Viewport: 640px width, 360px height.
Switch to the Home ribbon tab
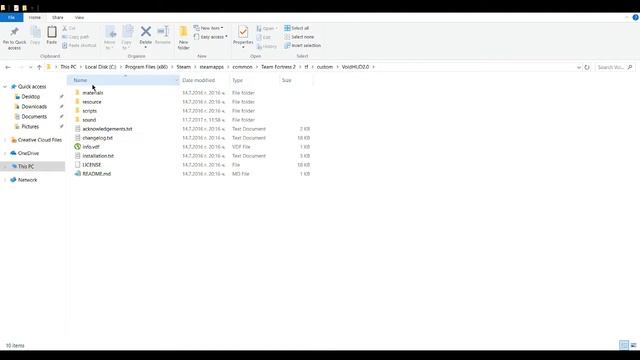point(35,18)
